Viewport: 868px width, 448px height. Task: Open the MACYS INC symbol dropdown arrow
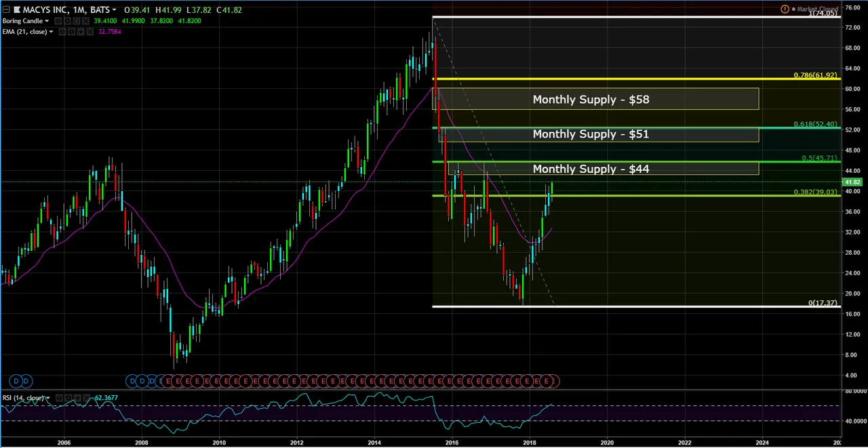(114, 10)
